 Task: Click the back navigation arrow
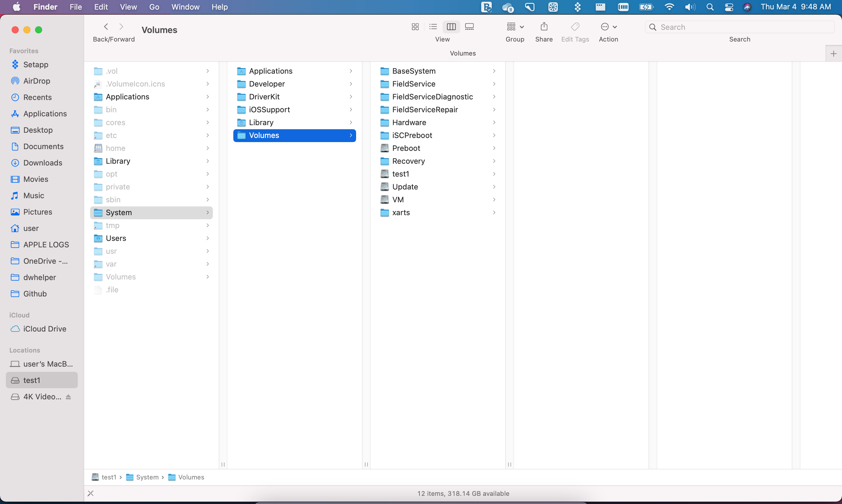[106, 27]
